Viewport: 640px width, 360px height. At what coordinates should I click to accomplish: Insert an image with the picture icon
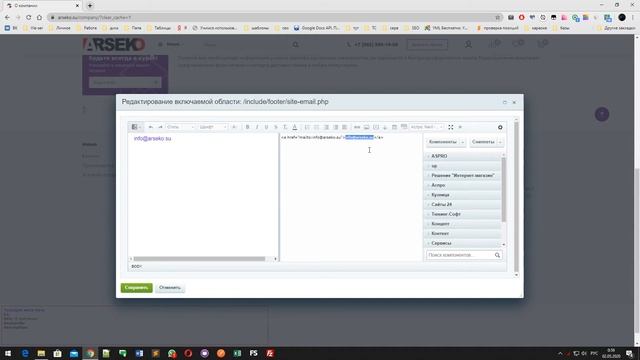367,127
